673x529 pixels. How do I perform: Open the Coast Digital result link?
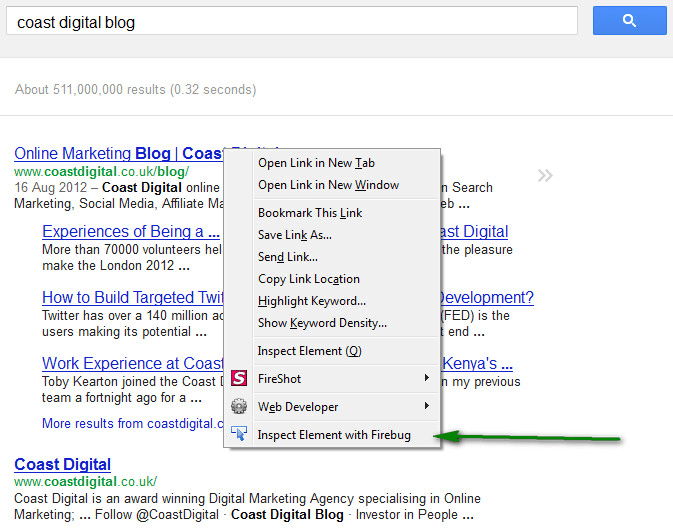point(62,465)
